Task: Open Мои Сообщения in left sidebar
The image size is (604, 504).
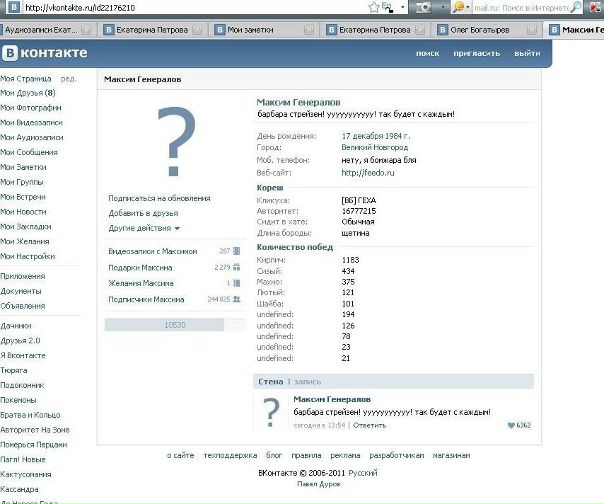Action: tap(30, 152)
